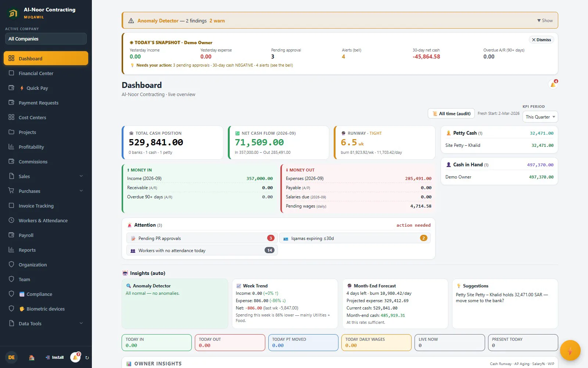Open Payment Requests page

coord(46,103)
